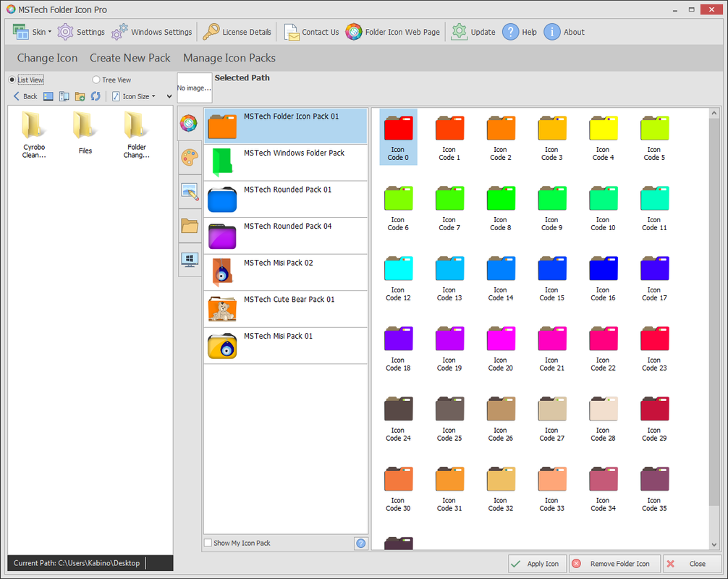
Task: Enable Show My Icon Pack checkbox
Action: pyautogui.click(x=208, y=543)
